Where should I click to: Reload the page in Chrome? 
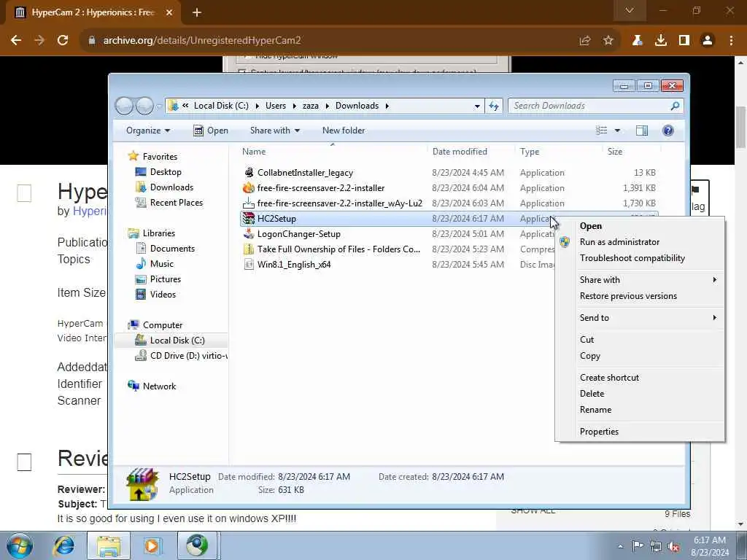pos(63,41)
